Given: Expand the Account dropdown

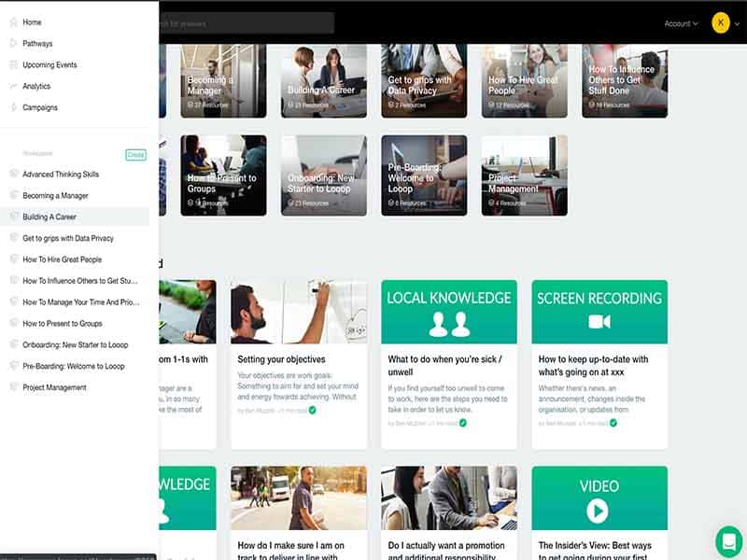Looking at the screenshot, I should point(681,23).
